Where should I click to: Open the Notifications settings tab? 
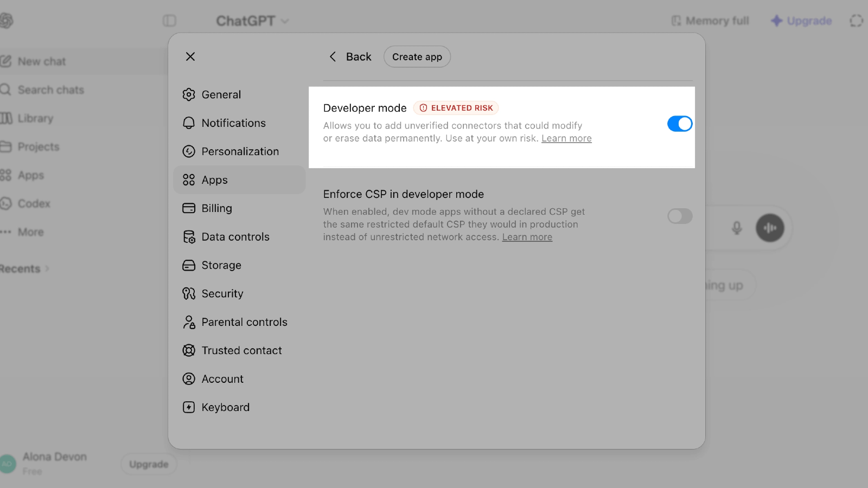click(239, 123)
